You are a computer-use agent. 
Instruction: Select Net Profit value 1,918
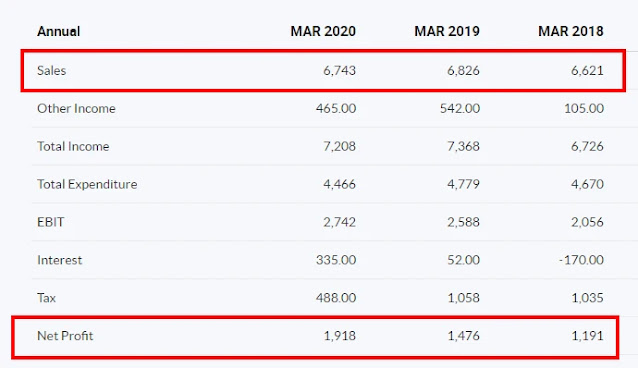pos(340,336)
